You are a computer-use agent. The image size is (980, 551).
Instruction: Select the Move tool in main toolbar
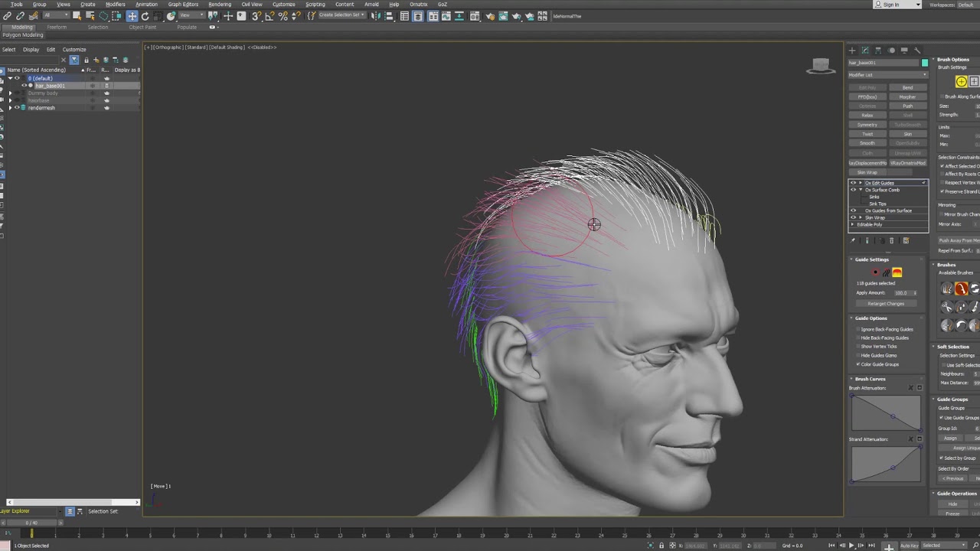pos(132,16)
